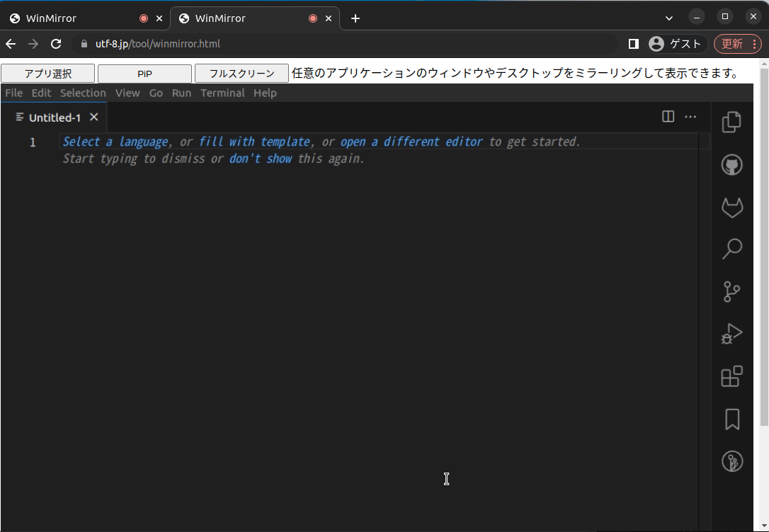
Task: Close the Untitled-1 editor tab
Action: tap(94, 117)
